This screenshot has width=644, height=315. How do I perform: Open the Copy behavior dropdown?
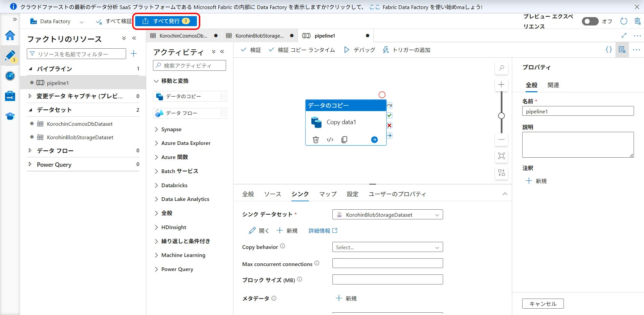(x=387, y=247)
